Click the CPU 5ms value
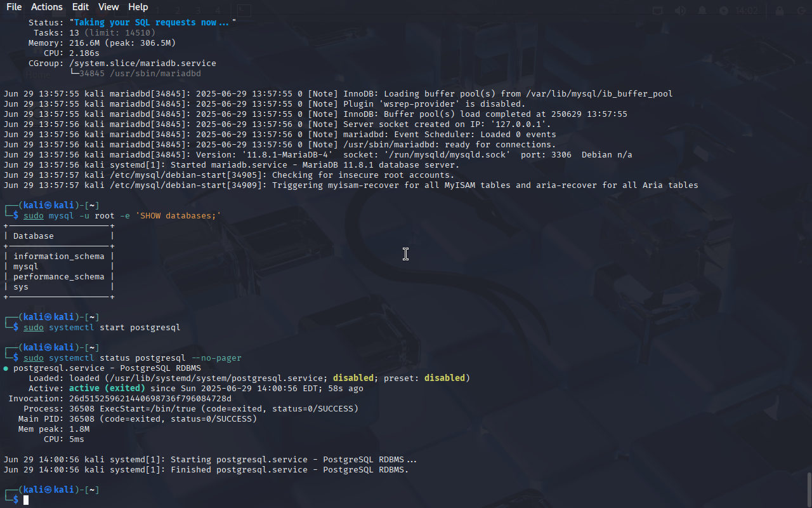812x508 pixels. (x=77, y=439)
